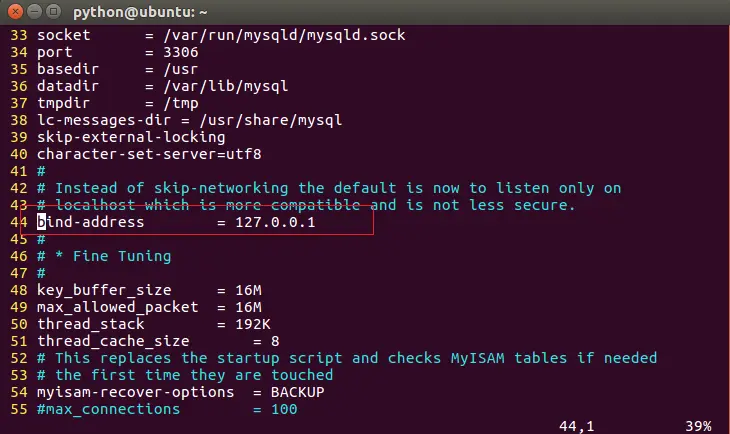
Task: Click the port value 3306
Action: coord(181,52)
